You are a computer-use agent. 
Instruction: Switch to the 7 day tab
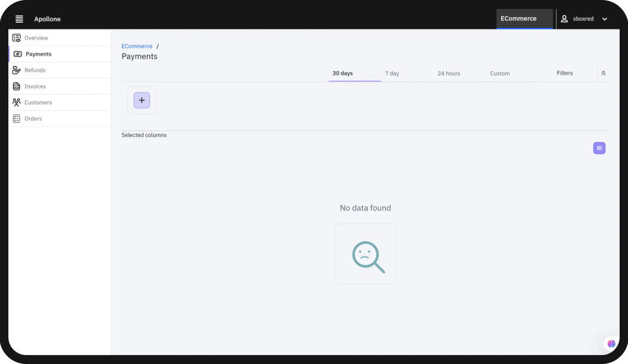tap(392, 73)
